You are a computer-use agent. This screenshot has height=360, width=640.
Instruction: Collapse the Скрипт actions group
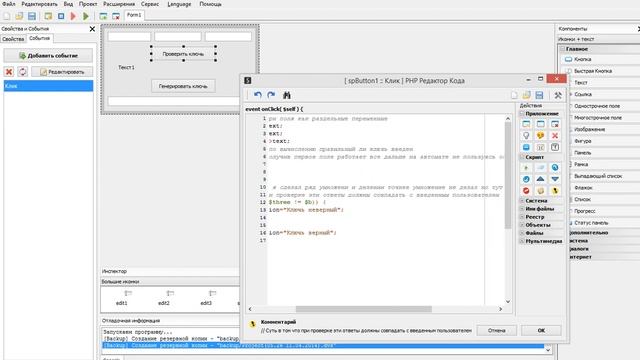[522, 157]
